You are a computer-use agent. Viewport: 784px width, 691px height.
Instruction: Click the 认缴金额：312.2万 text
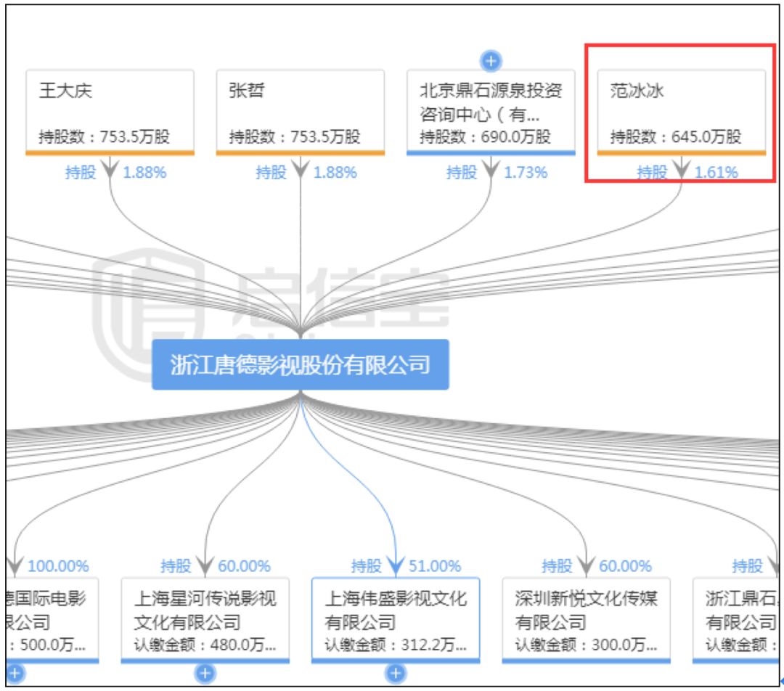(396, 645)
